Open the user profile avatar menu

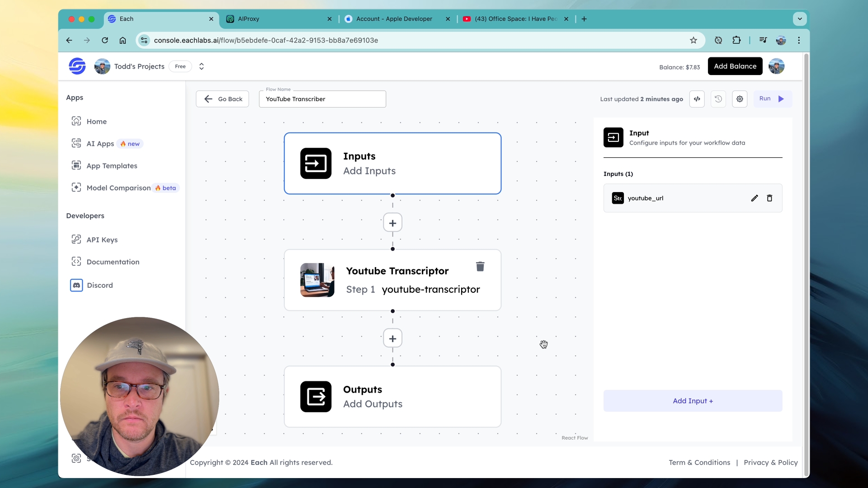pos(777,66)
